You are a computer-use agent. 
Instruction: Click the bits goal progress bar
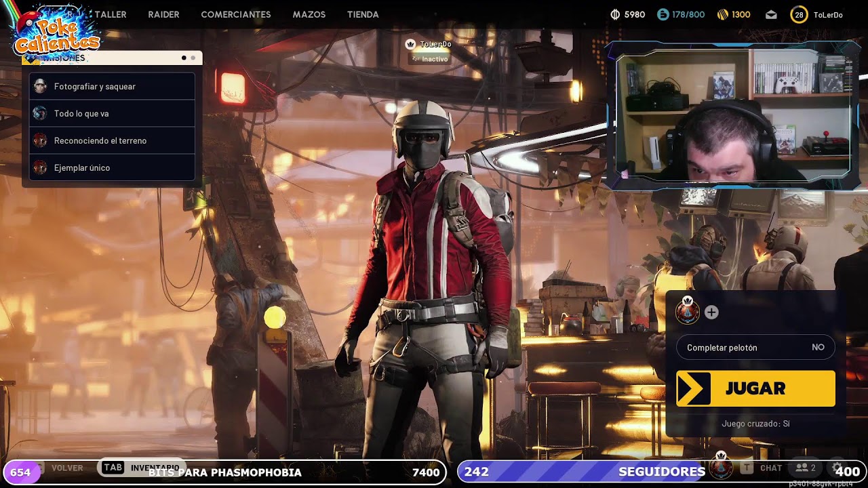click(x=224, y=472)
